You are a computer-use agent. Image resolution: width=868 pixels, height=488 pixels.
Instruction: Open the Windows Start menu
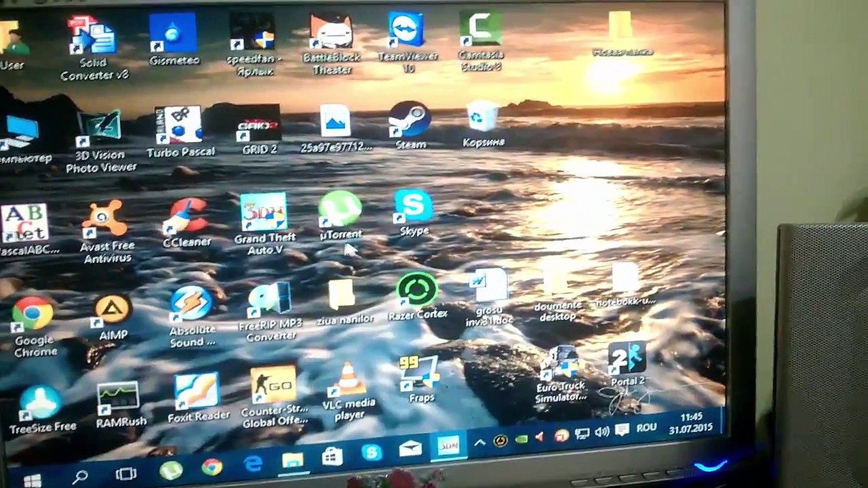click(32, 481)
